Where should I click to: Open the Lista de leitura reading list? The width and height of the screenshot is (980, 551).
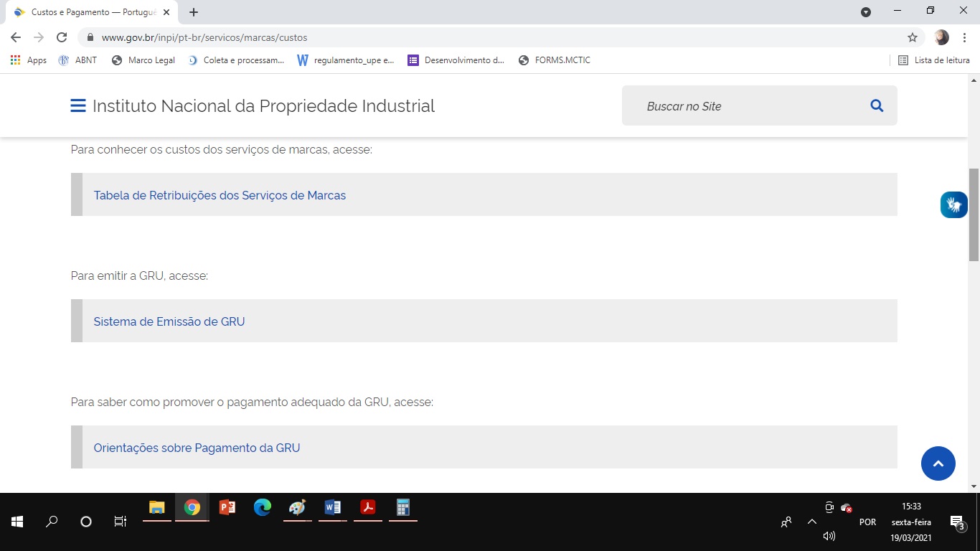pyautogui.click(x=934, y=60)
